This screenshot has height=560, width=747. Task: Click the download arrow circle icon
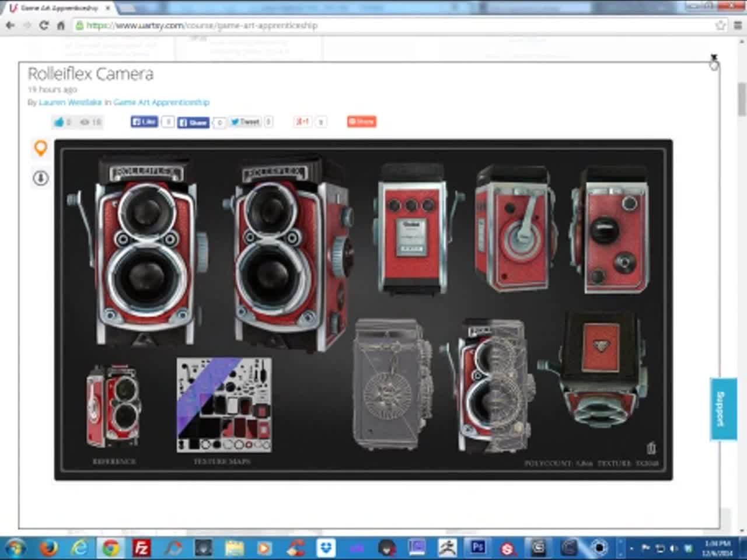(40, 178)
